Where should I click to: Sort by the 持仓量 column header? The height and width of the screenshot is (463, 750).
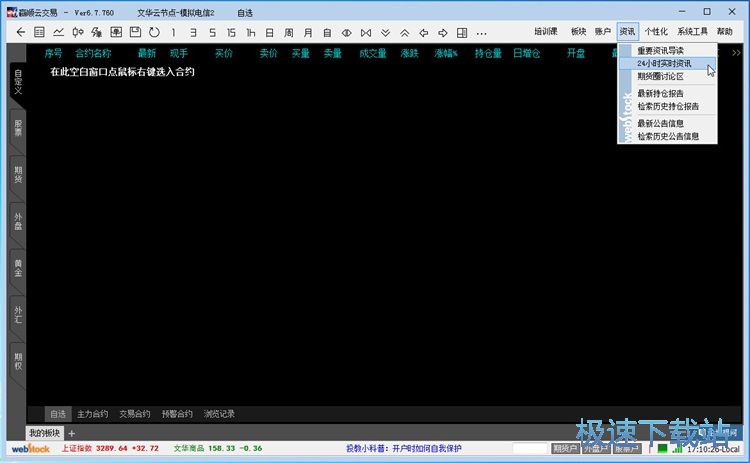tap(488, 54)
